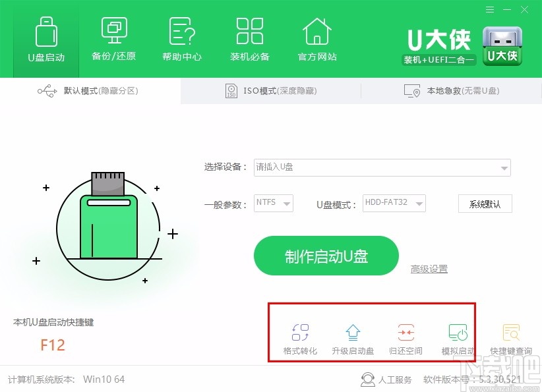The image size is (542, 392).
Task: Open the hamburger menu at top right
Action: [x=489, y=10]
